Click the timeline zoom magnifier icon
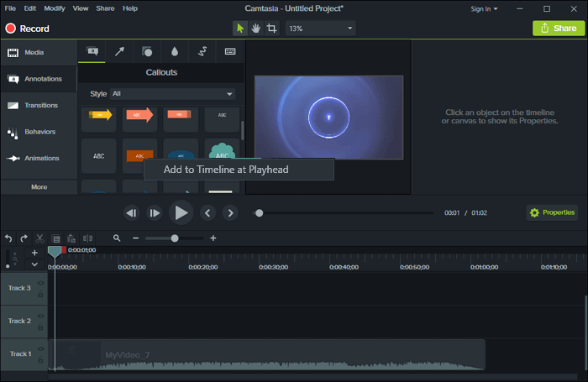Image resolution: width=588 pixels, height=382 pixels. [x=117, y=238]
